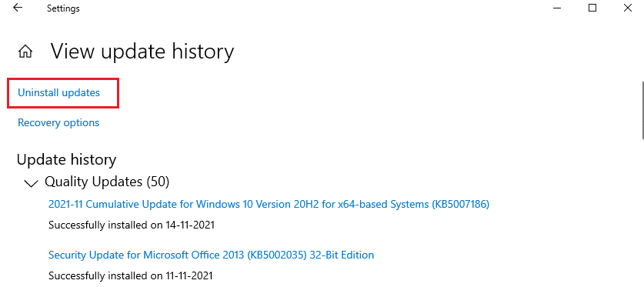Click the View update history heading

coord(142,52)
